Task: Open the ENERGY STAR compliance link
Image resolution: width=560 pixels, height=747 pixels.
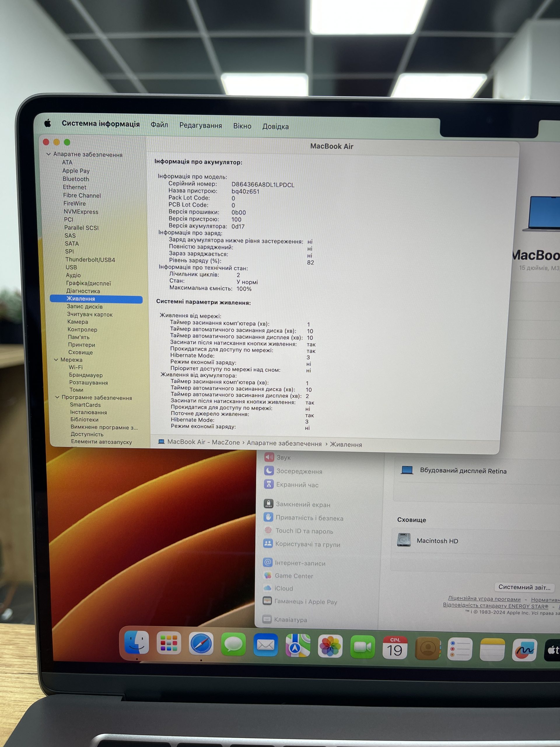Action: (x=496, y=605)
